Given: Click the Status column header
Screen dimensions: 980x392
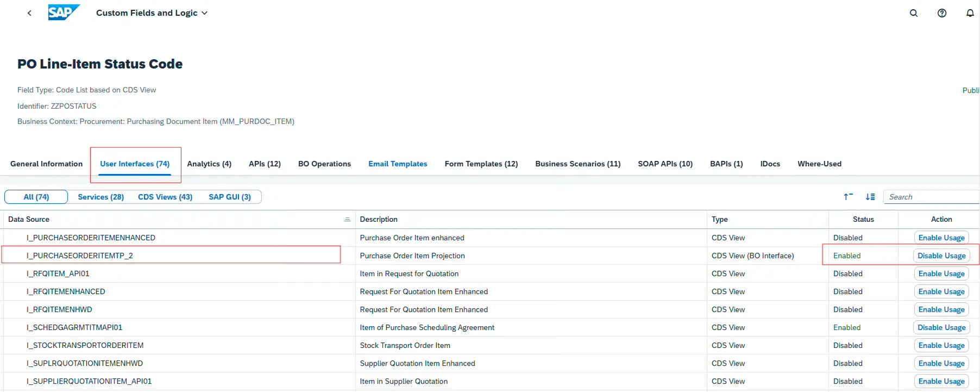Looking at the screenshot, I should click(x=863, y=219).
